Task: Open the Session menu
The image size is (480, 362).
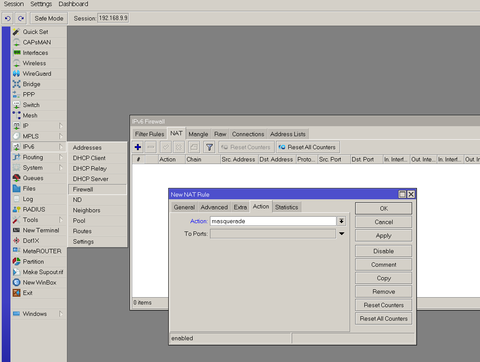Action: point(14,4)
